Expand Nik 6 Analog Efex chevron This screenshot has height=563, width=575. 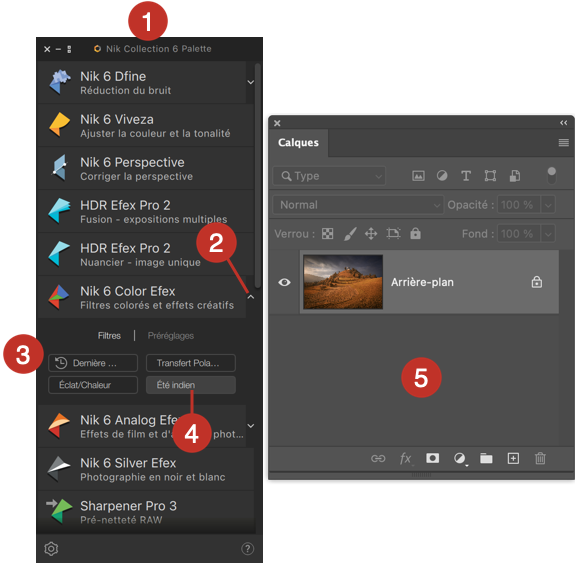[251, 426]
